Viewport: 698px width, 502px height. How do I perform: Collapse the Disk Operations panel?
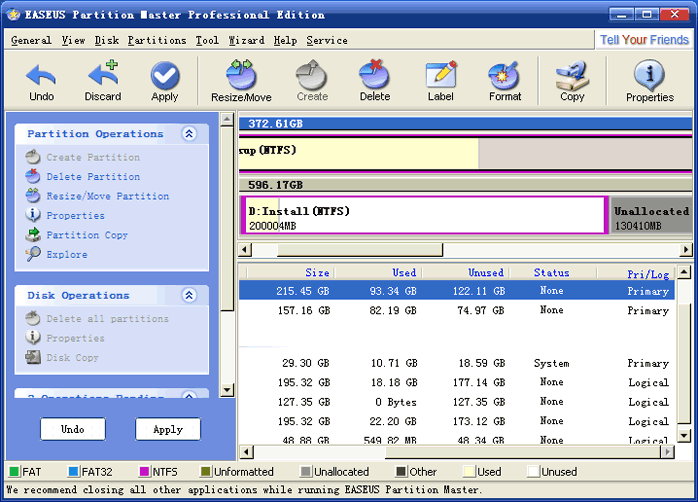click(x=189, y=295)
